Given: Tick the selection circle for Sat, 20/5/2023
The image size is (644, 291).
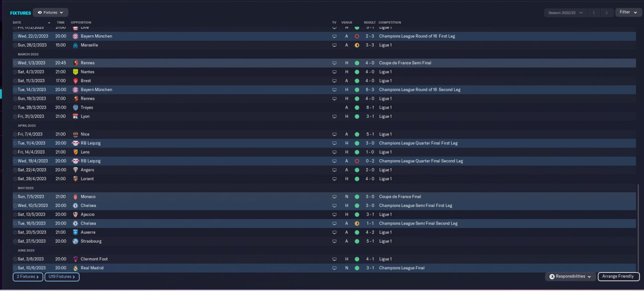Looking at the screenshot, I should (15, 232).
